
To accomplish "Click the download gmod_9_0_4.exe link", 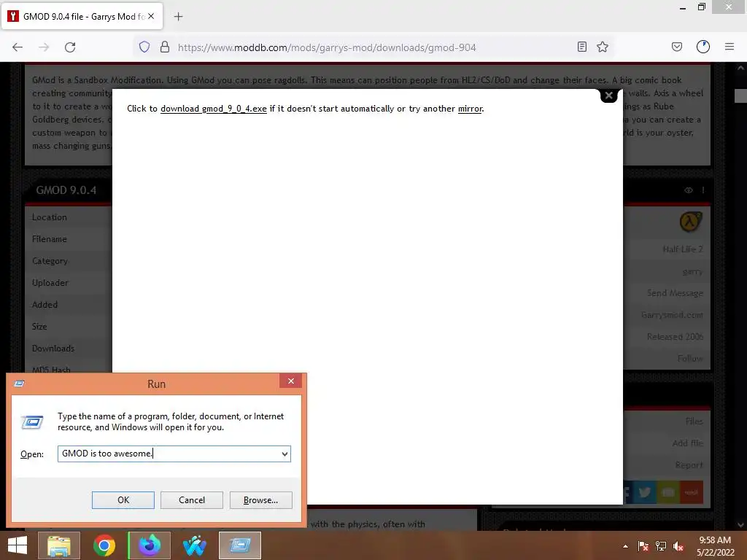I will (x=214, y=109).
